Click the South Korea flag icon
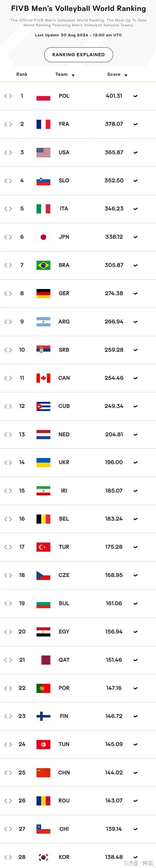The width and height of the screenshot is (156, 868). 43,857
